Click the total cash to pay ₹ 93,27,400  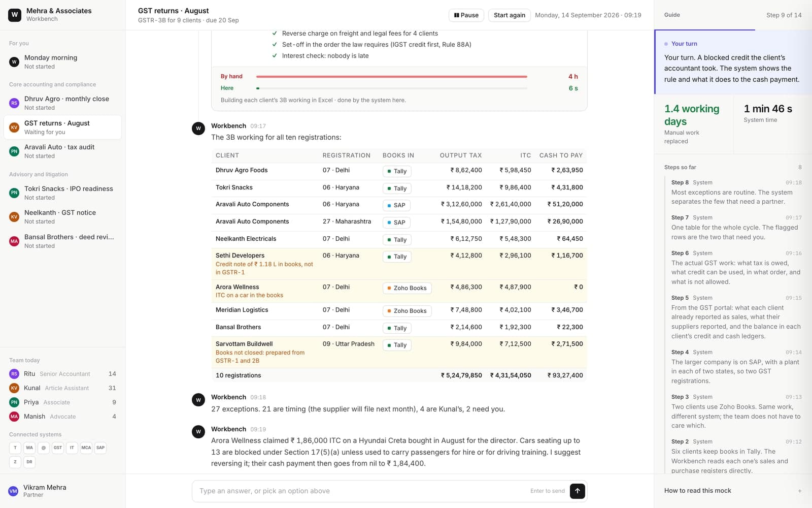[x=565, y=375]
